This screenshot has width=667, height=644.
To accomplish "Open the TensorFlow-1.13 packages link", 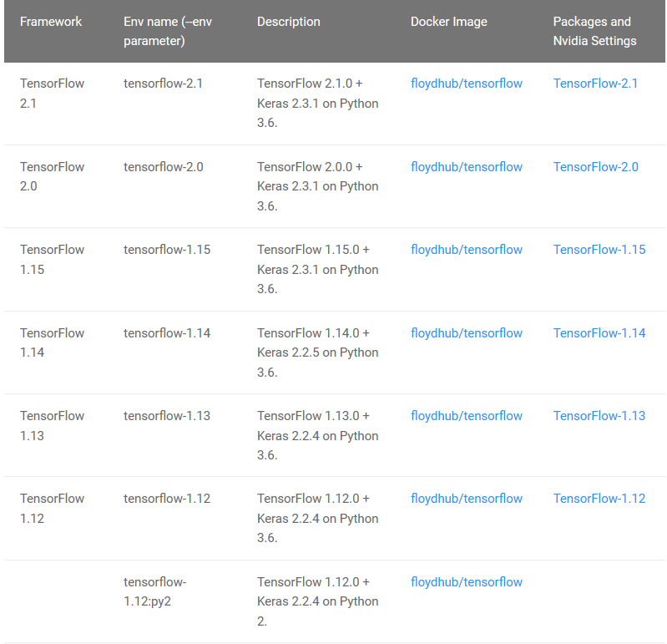I will 599,415.
